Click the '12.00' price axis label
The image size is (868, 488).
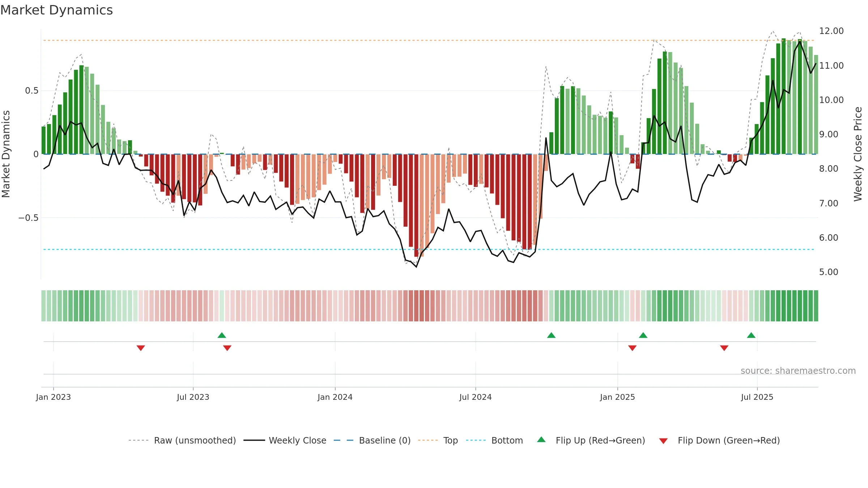[x=831, y=31]
